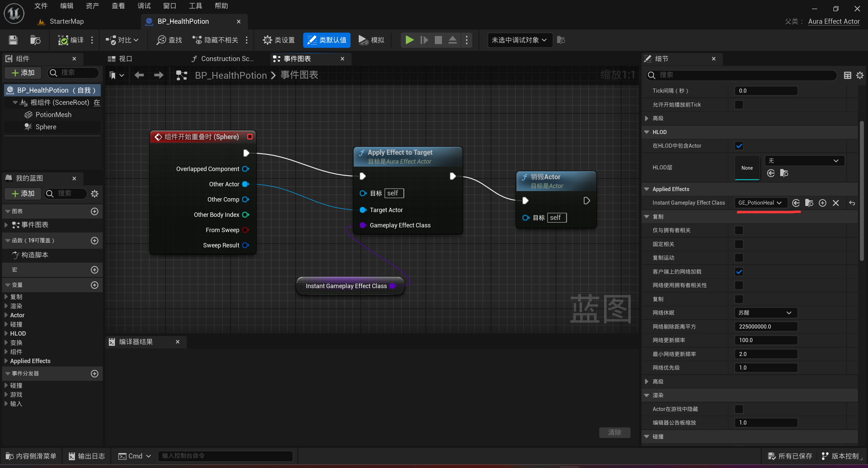Image resolution: width=868 pixels, height=468 pixels.
Task: Toggle Actor在游戏中隐藏 checkbox
Action: pyautogui.click(x=739, y=409)
